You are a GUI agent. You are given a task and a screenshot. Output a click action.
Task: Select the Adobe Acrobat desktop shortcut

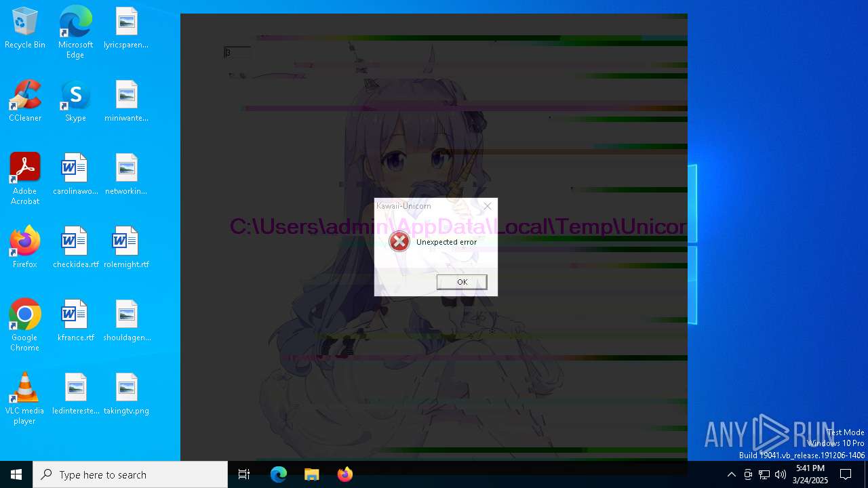pyautogui.click(x=25, y=179)
